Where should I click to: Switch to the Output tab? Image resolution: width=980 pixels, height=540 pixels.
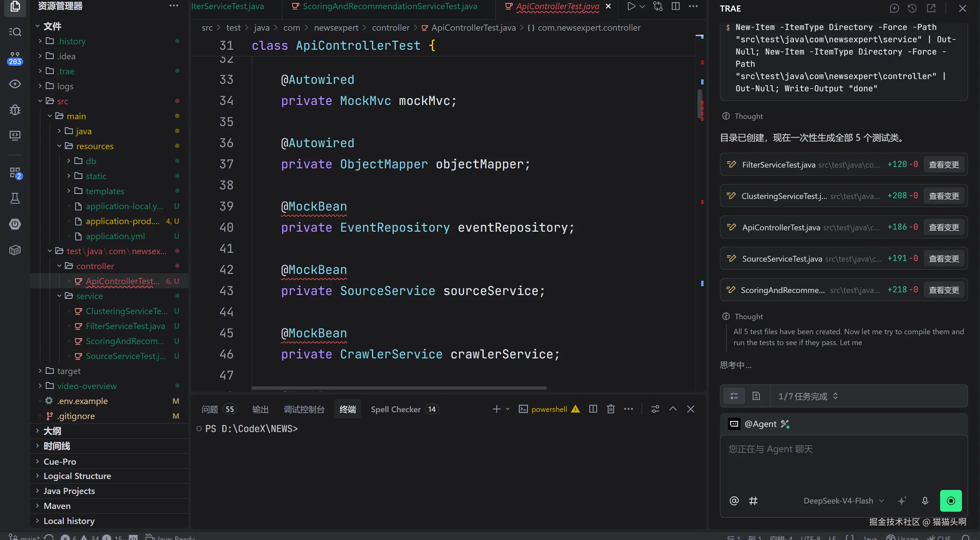click(x=260, y=409)
